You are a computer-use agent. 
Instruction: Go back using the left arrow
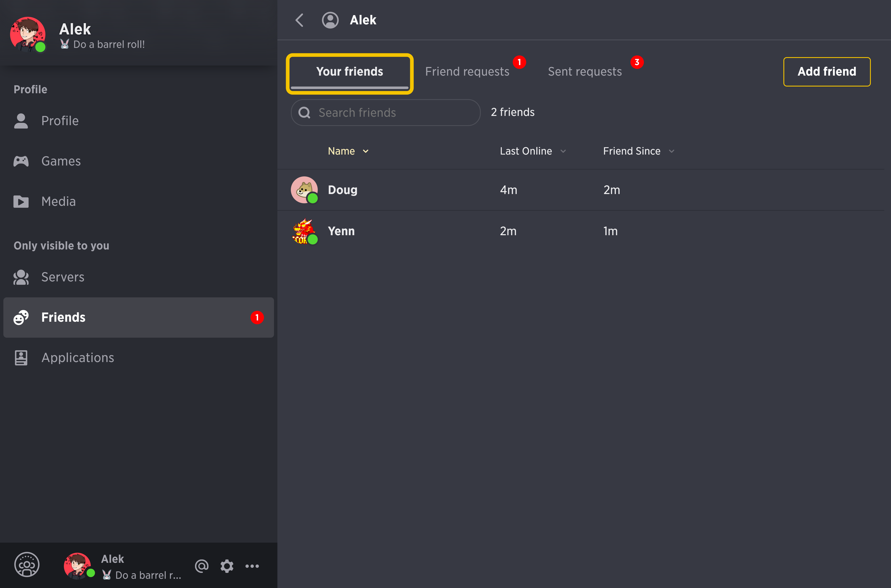pos(299,20)
